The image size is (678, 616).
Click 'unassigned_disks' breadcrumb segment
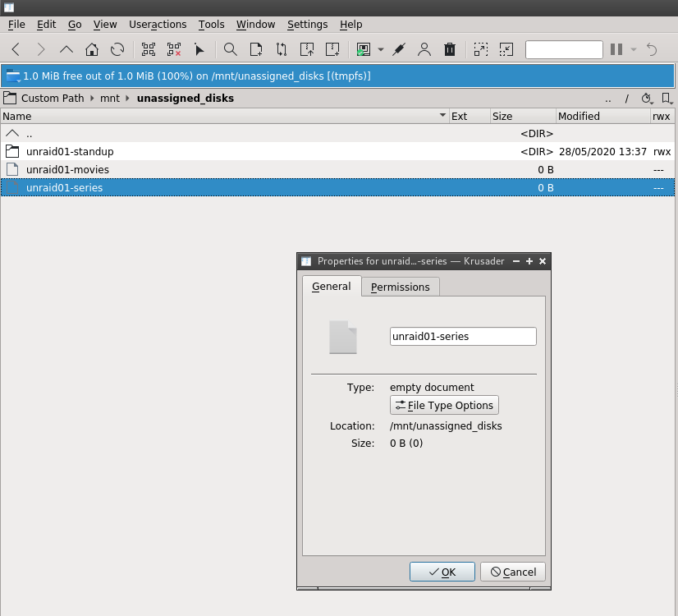click(185, 99)
